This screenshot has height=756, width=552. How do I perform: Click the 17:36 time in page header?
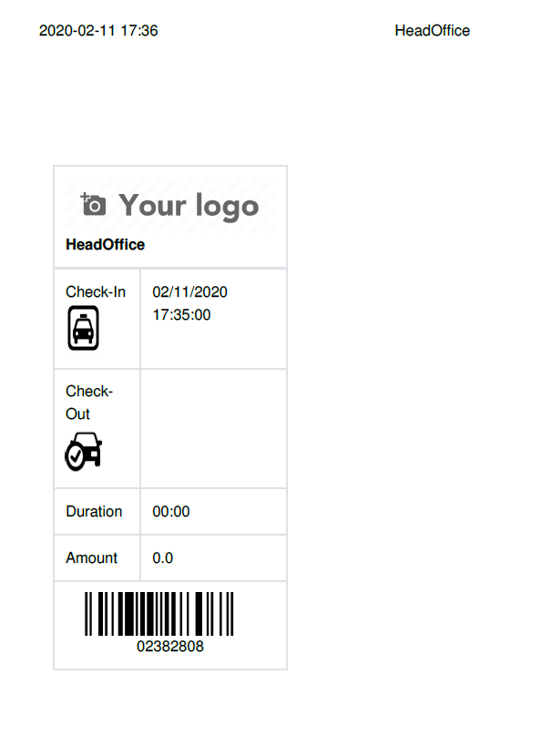coord(139,31)
